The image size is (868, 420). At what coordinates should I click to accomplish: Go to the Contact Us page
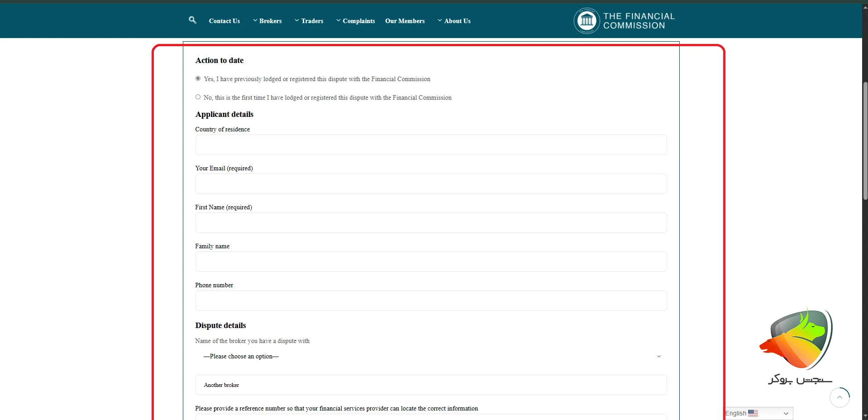click(224, 21)
